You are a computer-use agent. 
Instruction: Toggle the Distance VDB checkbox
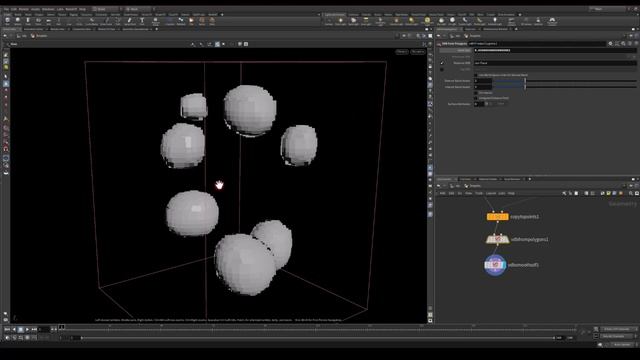[x=442, y=63]
